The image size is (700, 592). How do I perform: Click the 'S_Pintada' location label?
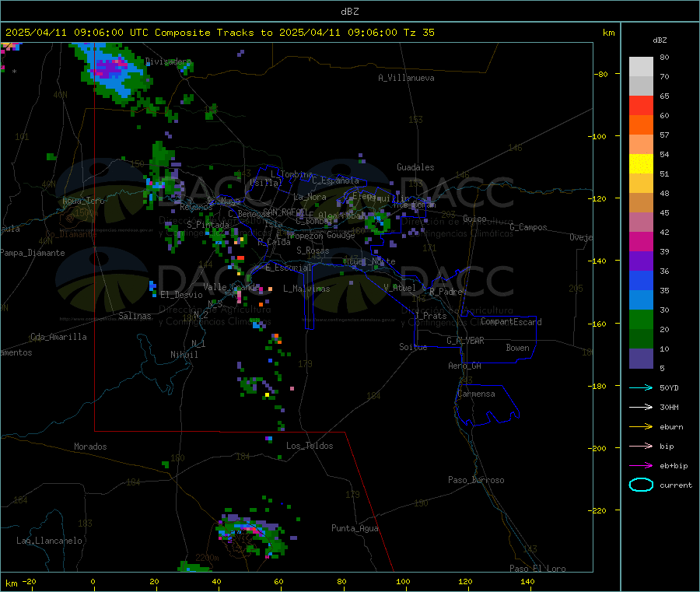(208, 225)
